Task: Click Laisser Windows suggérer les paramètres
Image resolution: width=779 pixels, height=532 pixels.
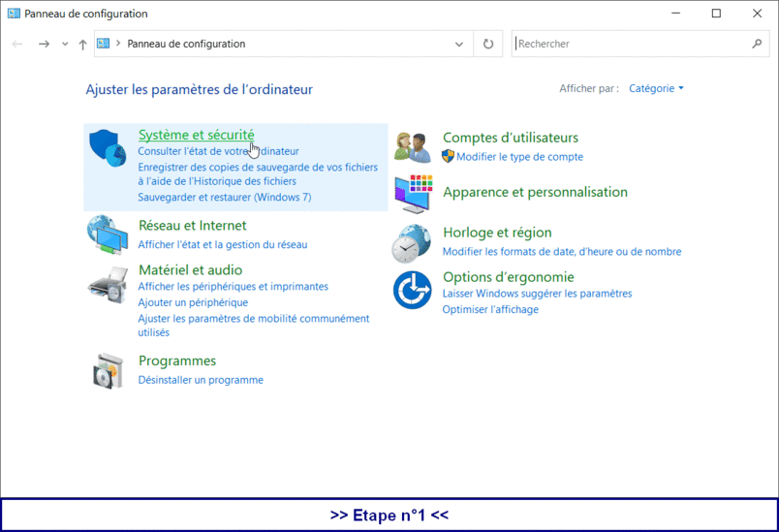Action: pyautogui.click(x=537, y=294)
